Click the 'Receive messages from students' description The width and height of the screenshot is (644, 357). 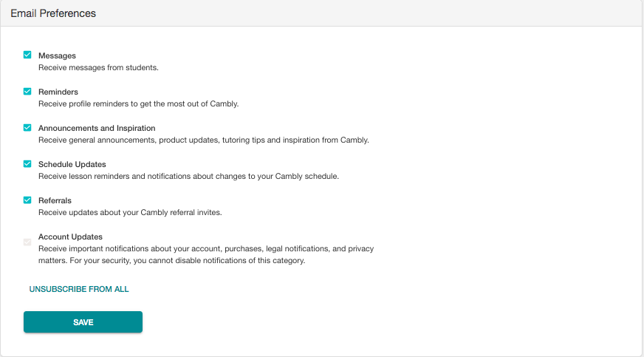point(98,67)
